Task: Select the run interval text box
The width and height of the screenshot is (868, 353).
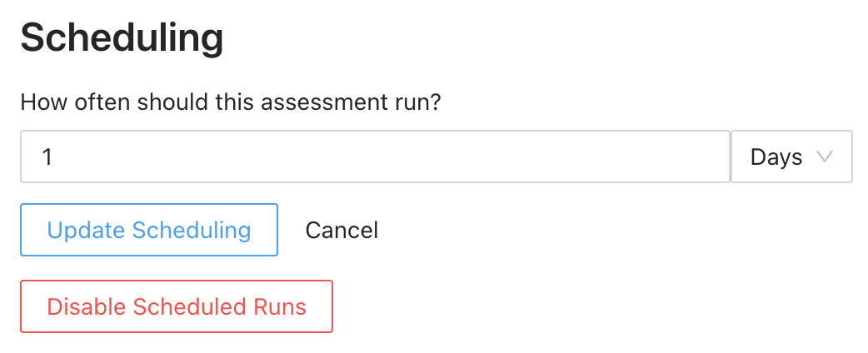Action: [x=375, y=157]
